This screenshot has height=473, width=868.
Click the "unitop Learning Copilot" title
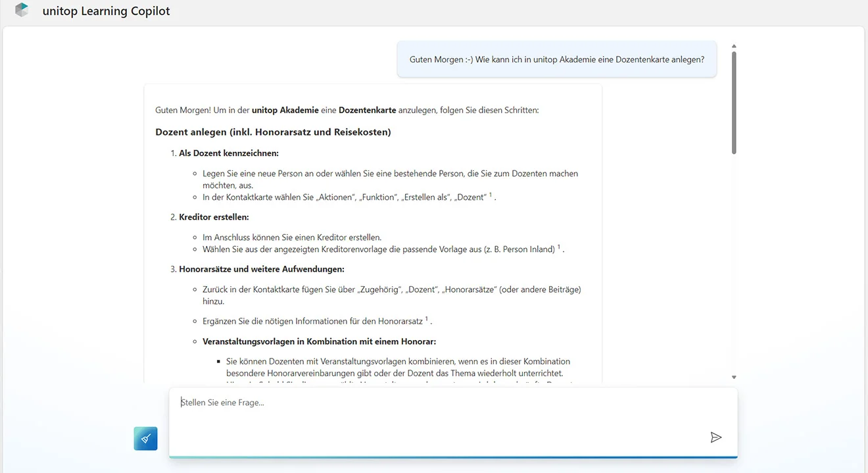tap(106, 11)
